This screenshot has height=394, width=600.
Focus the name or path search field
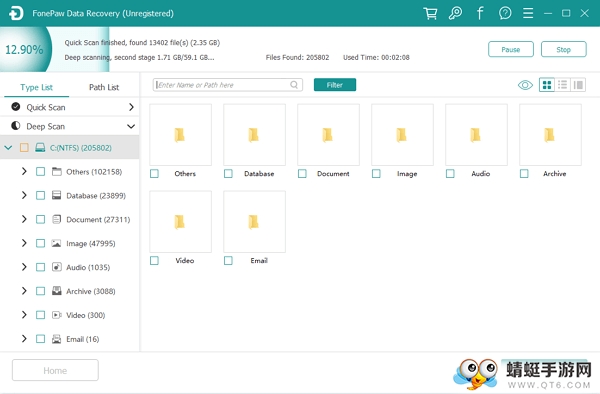tap(227, 85)
